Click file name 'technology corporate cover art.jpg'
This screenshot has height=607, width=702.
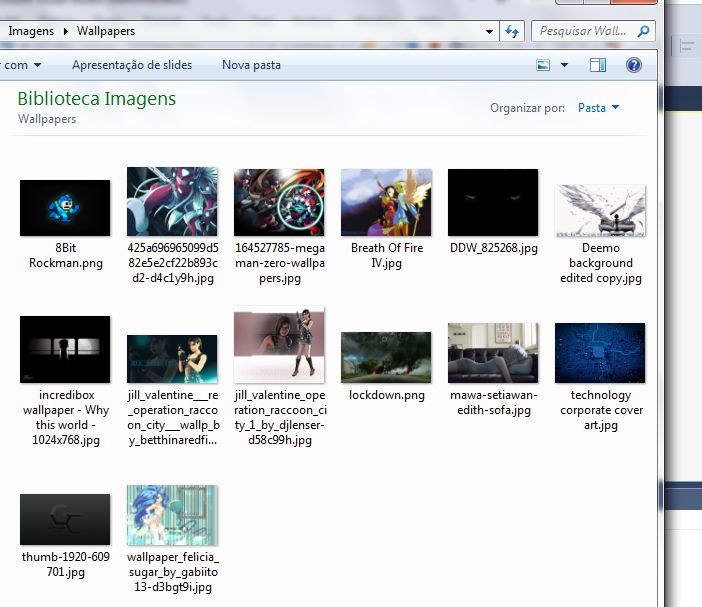601,410
